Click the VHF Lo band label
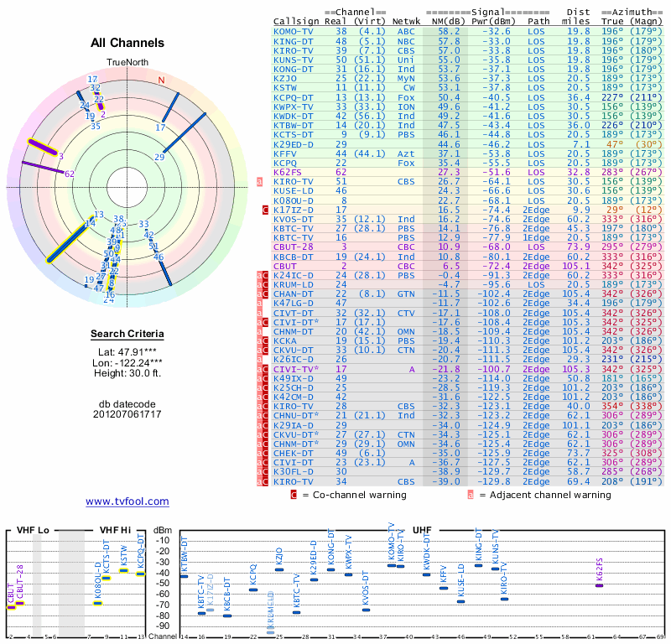 33,530
